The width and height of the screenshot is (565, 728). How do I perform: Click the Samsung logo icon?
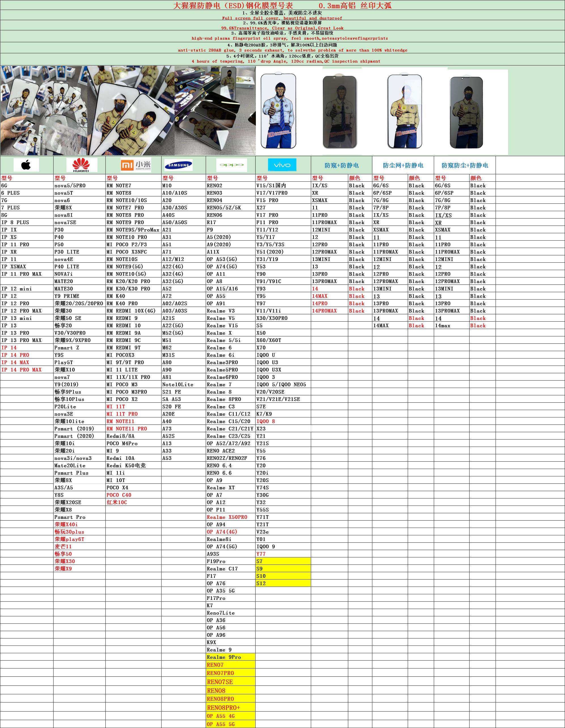coord(178,165)
